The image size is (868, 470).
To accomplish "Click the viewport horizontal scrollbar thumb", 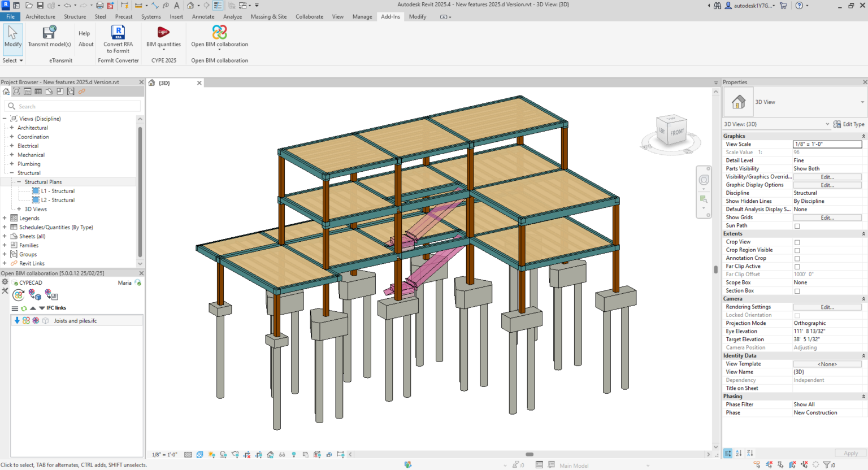I will [x=530, y=454].
